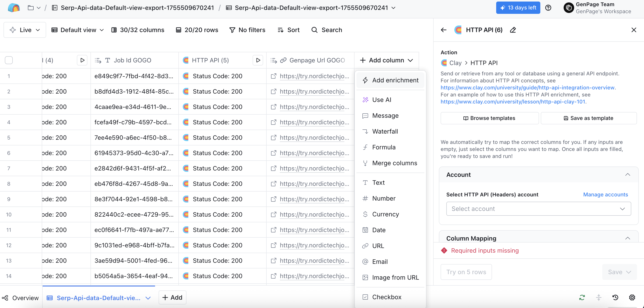Click the first breadcrumb workbook name
This screenshot has height=308, width=644.
137,8
